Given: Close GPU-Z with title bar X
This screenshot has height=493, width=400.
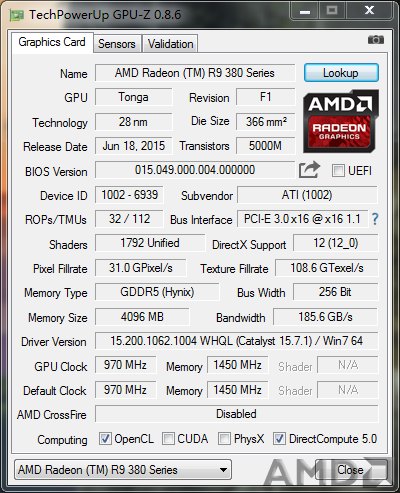Looking at the screenshot, I should click(369, 11).
